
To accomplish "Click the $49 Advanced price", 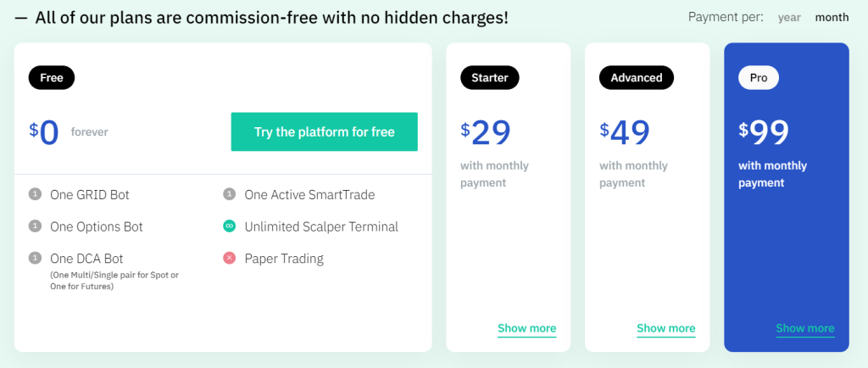I will click(625, 133).
